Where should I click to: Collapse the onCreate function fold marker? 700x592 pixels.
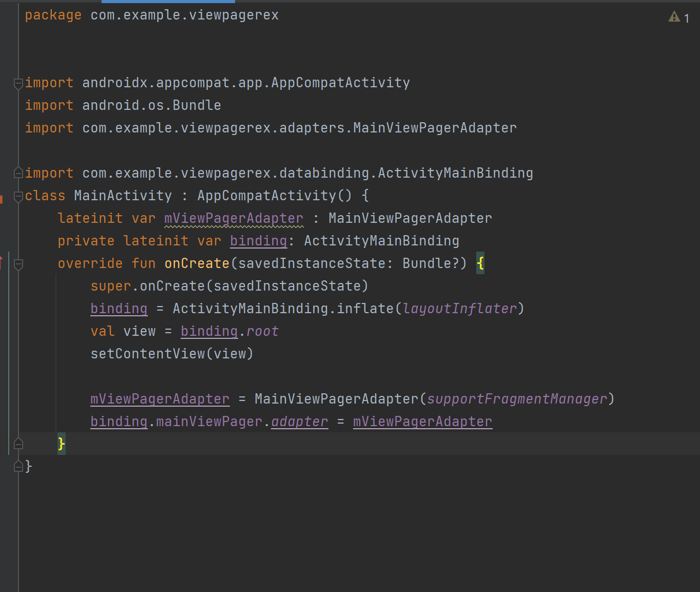[18, 264]
